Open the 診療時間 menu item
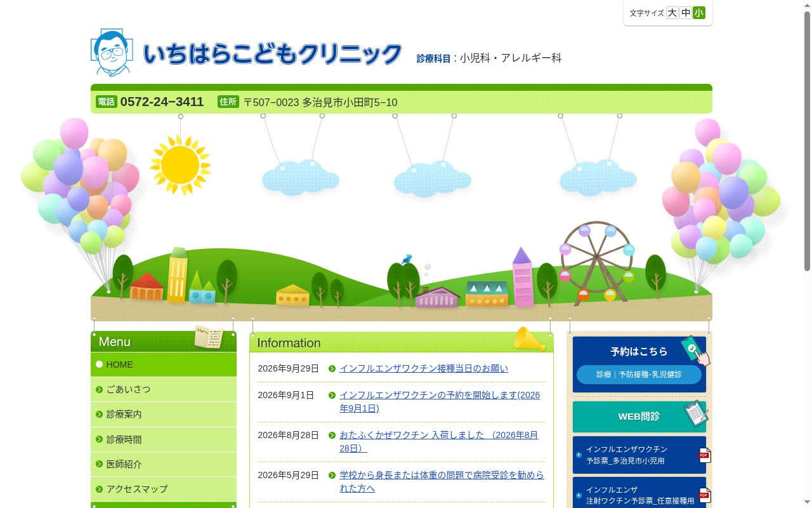The width and height of the screenshot is (812, 508). (x=164, y=439)
